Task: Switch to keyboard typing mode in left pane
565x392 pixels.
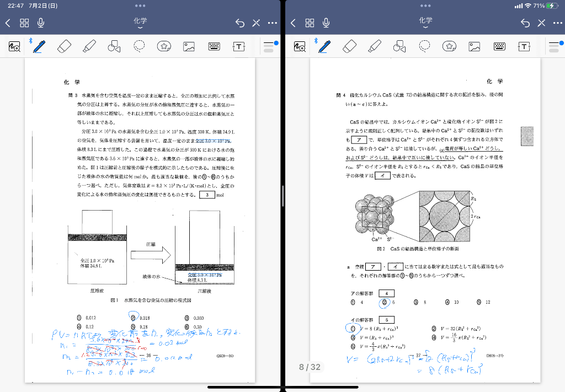Action: pyautogui.click(x=215, y=46)
